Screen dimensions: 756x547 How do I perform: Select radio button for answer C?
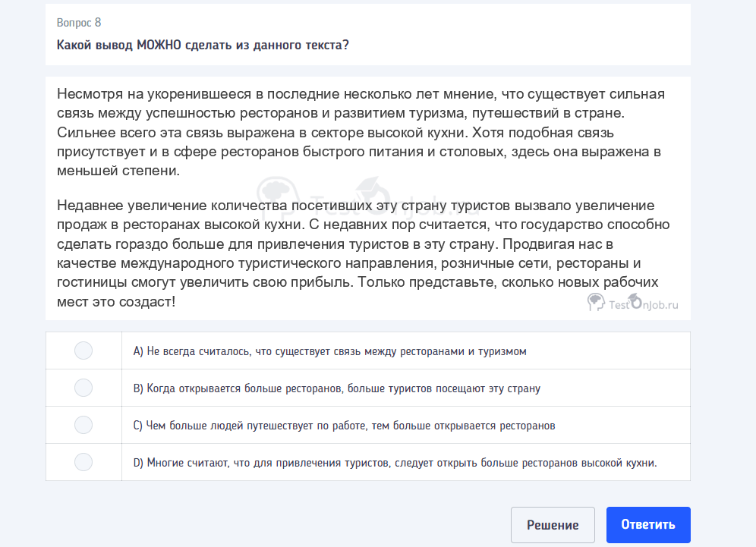click(83, 425)
